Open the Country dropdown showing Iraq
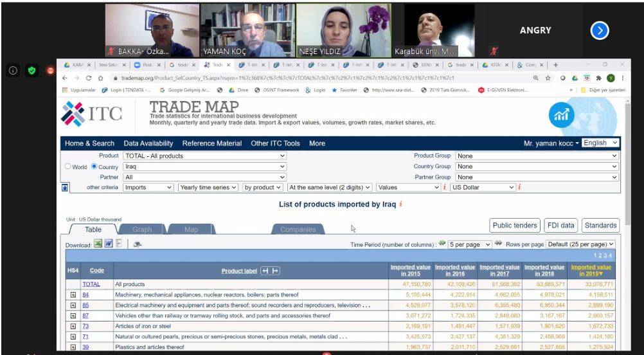Screen dimensions: 644x355 (204, 167)
